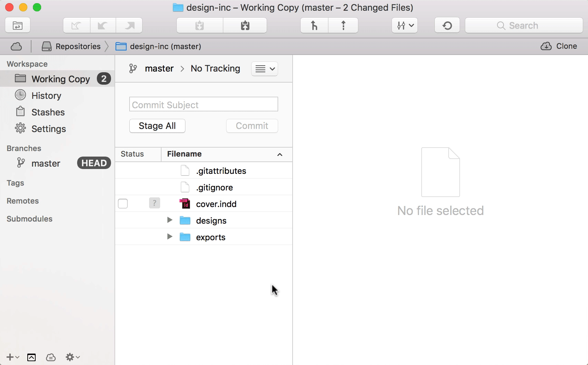
Task: Select the exports folder row
Action: click(x=204, y=237)
